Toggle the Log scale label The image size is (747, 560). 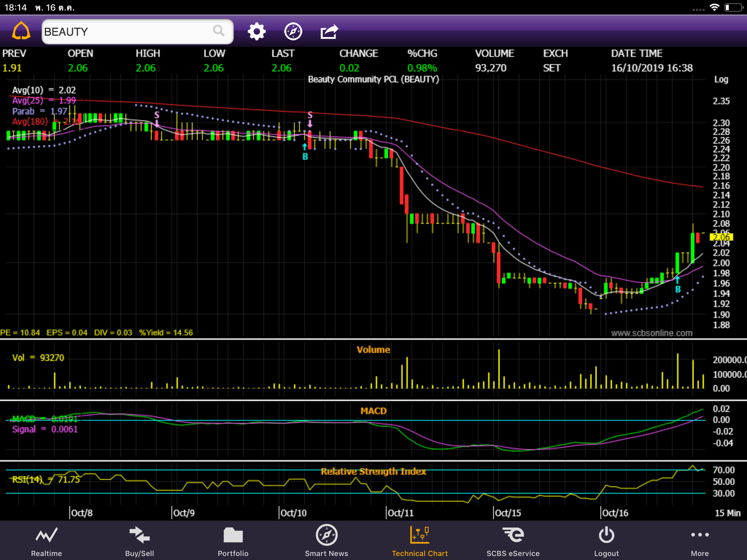tap(721, 79)
